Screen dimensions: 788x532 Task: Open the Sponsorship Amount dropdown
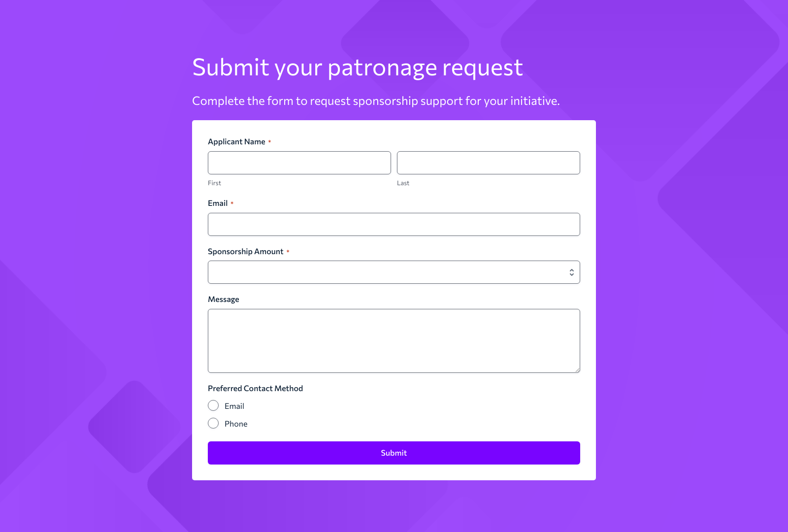point(394,271)
